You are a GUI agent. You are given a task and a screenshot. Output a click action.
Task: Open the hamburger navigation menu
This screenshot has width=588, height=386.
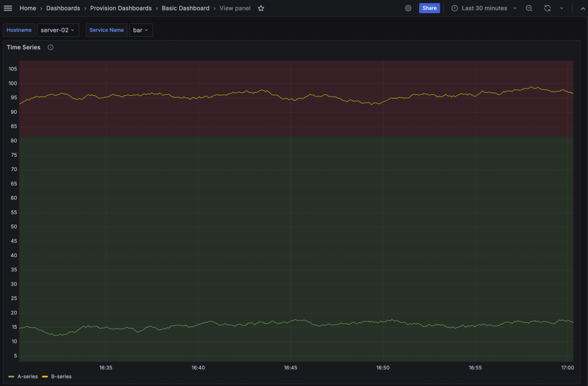pyautogui.click(x=8, y=8)
